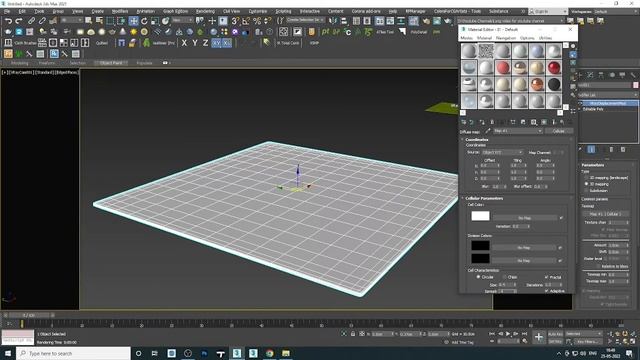This screenshot has width=640, height=360.
Task: Open the Customize menu
Action: (258, 11)
